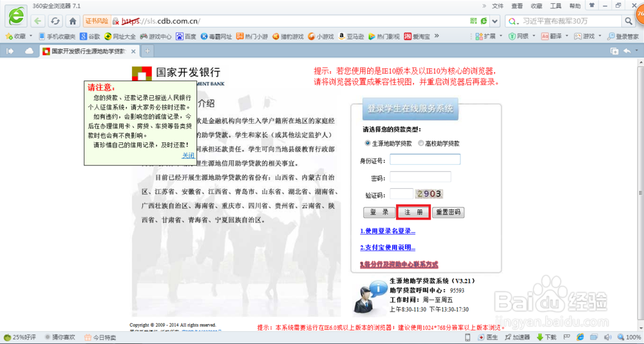644x344 pixels.
Task: Open the 工具 menu
Action: (556, 6)
